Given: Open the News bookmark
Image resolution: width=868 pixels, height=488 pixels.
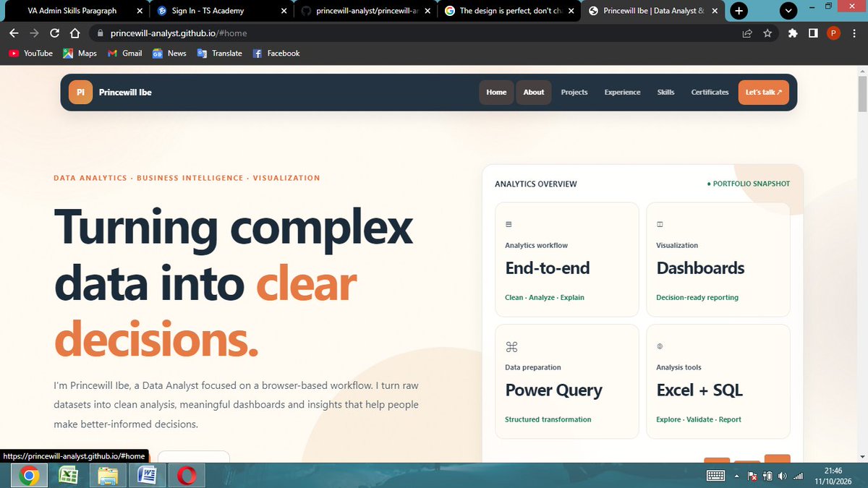Looking at the screenshot, I should click(169, 53).
